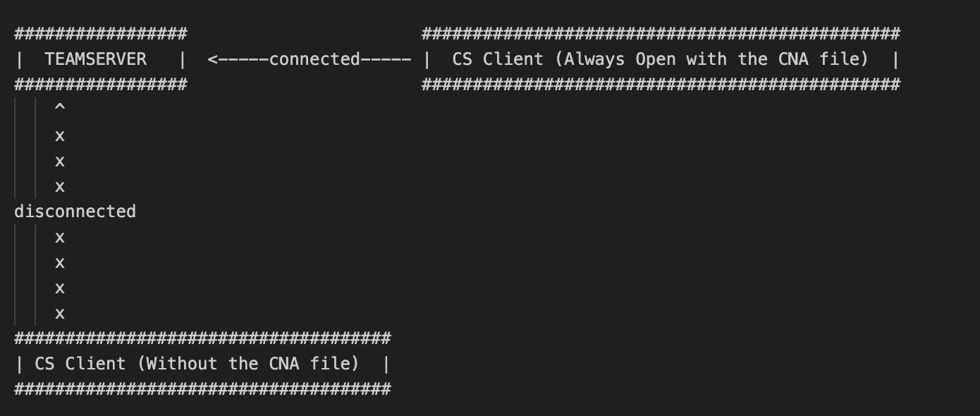Click hash line above 'CS Client (Without'
The height and width of the screenshot is (416, 980).
[202, 338]
